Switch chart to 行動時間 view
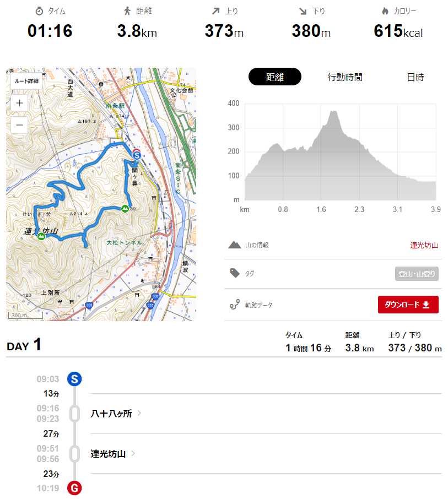This screenshot has width=448, height=499. coord(345,77)
